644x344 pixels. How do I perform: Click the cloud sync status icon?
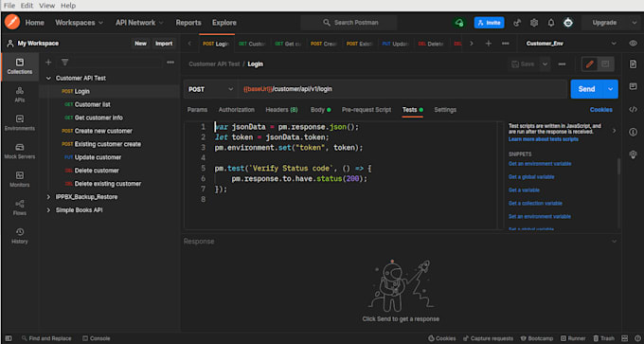pyautogui.click(x=459, y=23)
